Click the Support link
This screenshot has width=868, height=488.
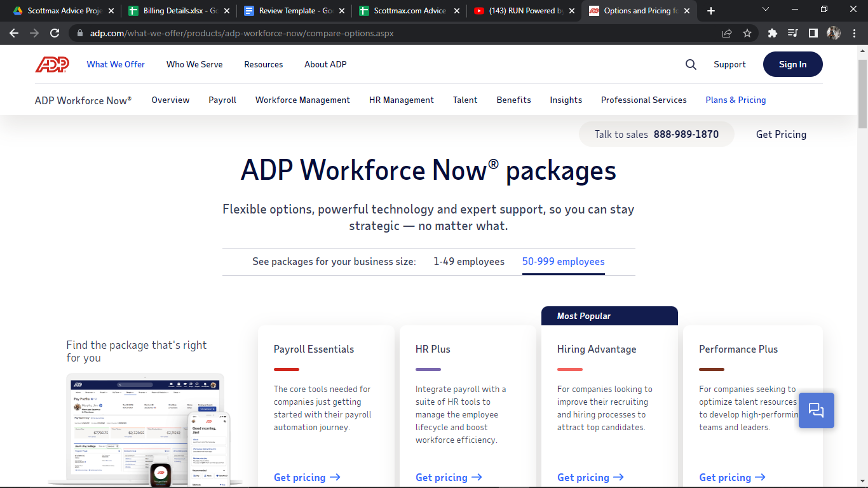[729, 64]
